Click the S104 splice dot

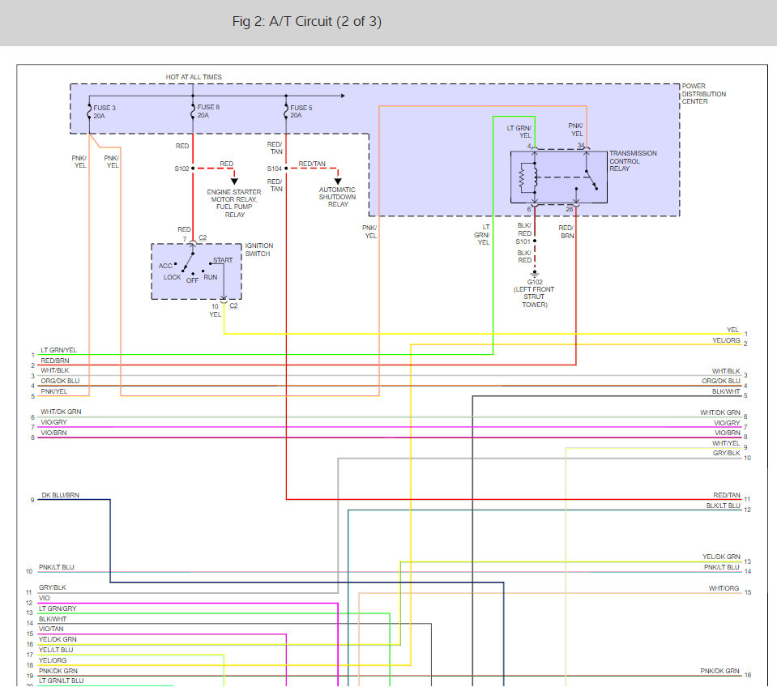[x=286, y=169]
